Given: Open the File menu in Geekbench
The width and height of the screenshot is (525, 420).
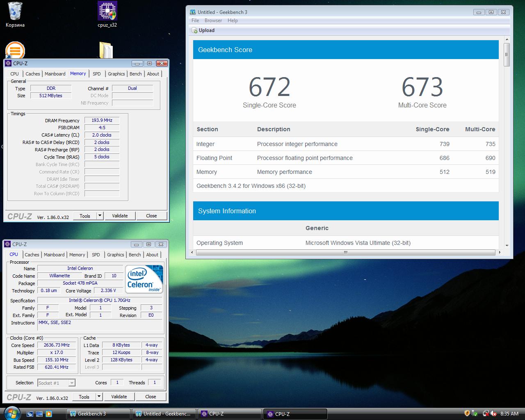Looking at the screenshot, I should (x=195, y=21).
